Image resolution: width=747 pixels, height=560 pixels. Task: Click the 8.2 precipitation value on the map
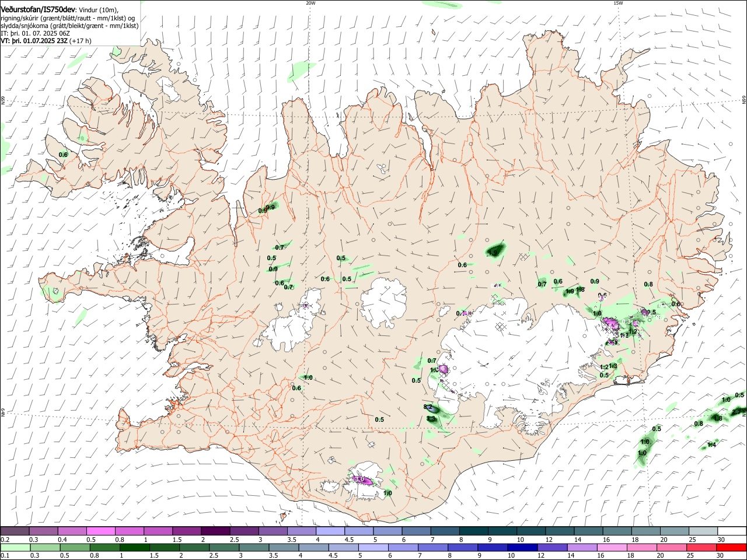click(x=427, y=407)
